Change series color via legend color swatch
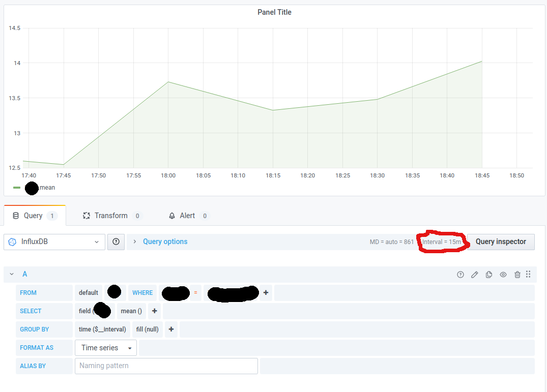Image resolution: width=547 pixels, height=392 pixels. [16, 188]
